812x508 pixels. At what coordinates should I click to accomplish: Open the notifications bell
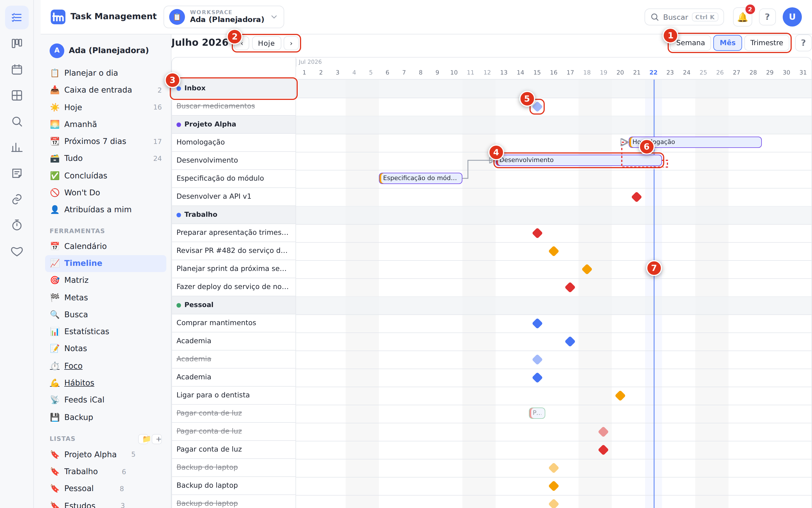point(742,17)
